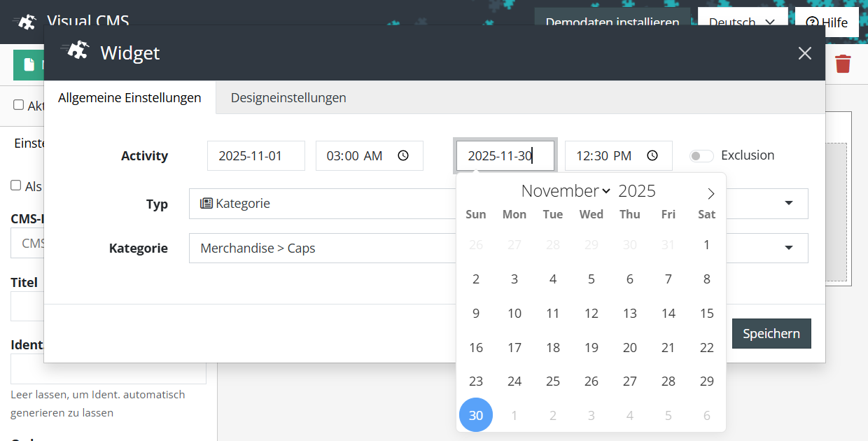The width and height of the screenshot is (868, 441).
Task: Open the Typ dropdown arrow
Action: click(789, 204)
